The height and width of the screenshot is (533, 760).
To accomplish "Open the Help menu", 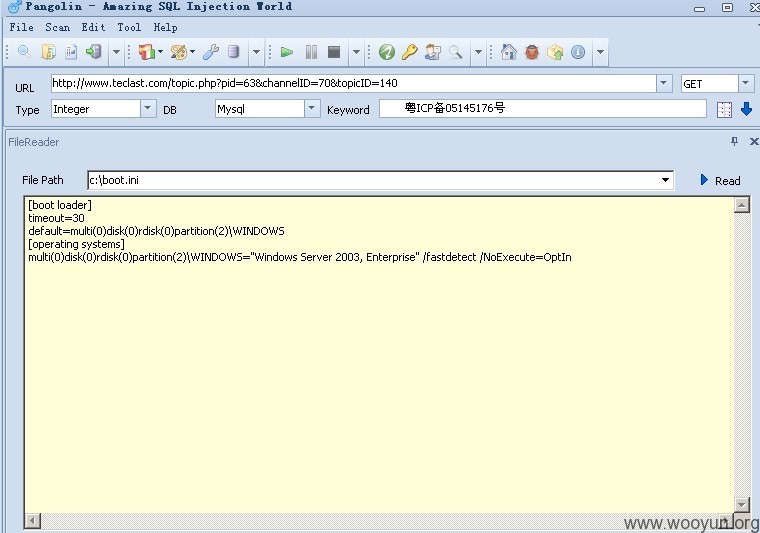I will pyautogui.click(x=165, y=27).
